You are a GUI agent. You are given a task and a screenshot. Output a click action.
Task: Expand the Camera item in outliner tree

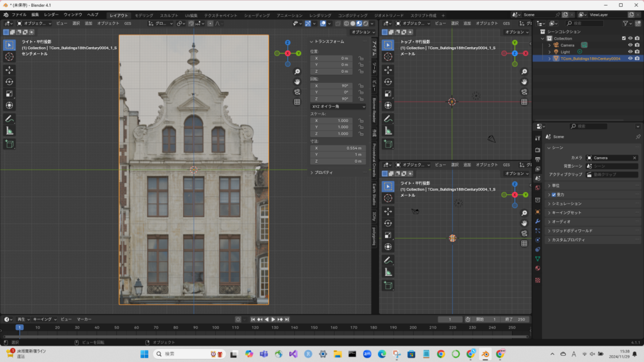coord(550,45)
